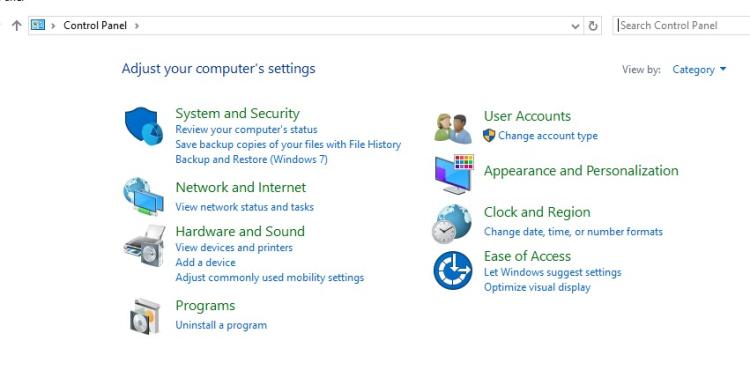Open the View by Category dropdown
The width and height of the screenshot is (750, 378).
[699, 70]
